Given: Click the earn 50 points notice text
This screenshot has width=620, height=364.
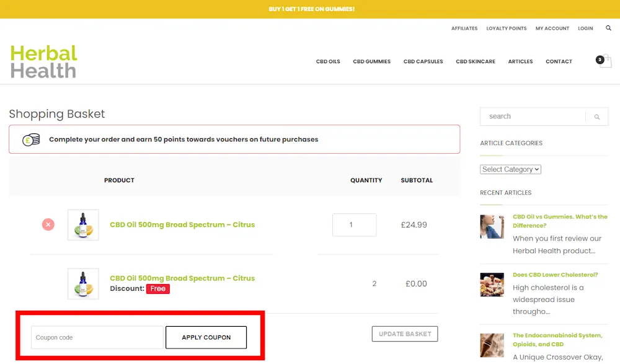Looking at the screenshot, I should (184, 140).
